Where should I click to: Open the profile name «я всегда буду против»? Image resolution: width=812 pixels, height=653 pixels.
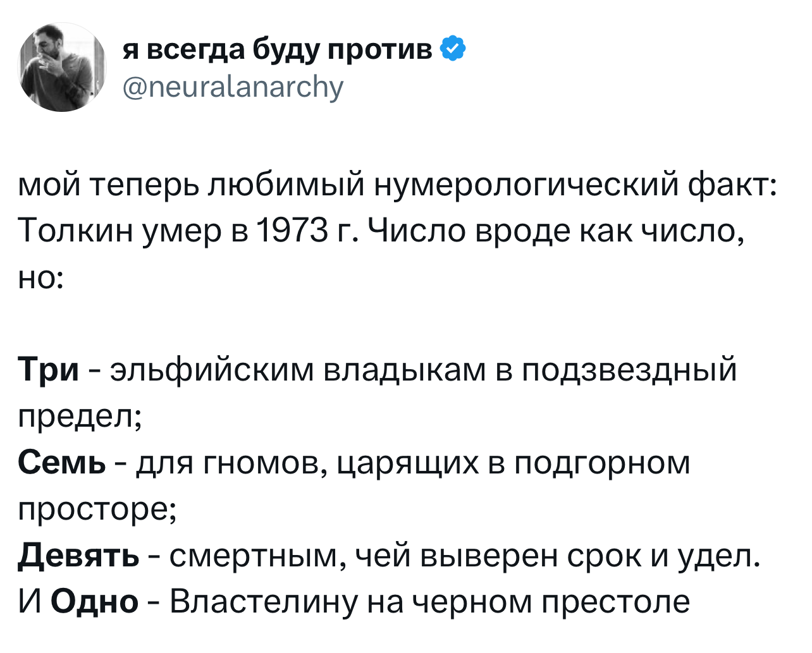coord(277,49)
